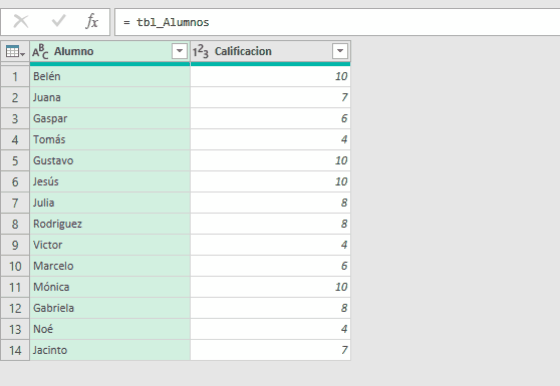This screenshot has height=386, width=560.
Task: Select row number 11 header
Action: (x=15, y=287)
